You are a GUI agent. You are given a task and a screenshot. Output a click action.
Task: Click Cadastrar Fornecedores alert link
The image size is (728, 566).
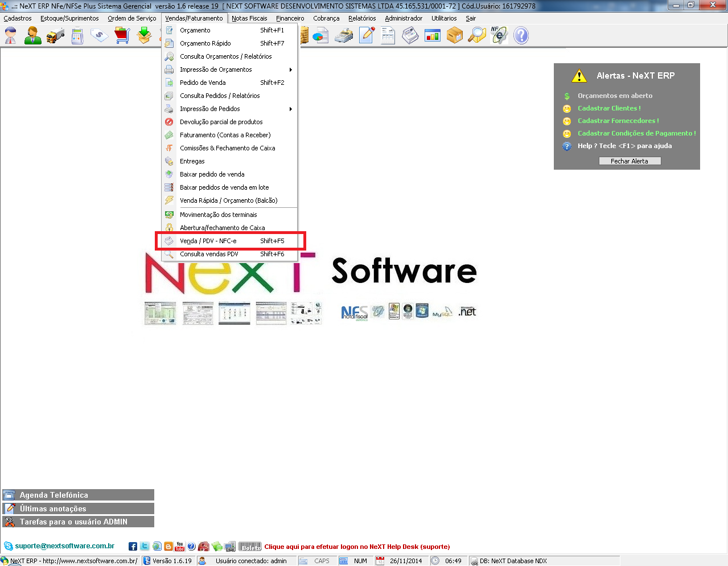pyautogui.click(x=618, y=121)
